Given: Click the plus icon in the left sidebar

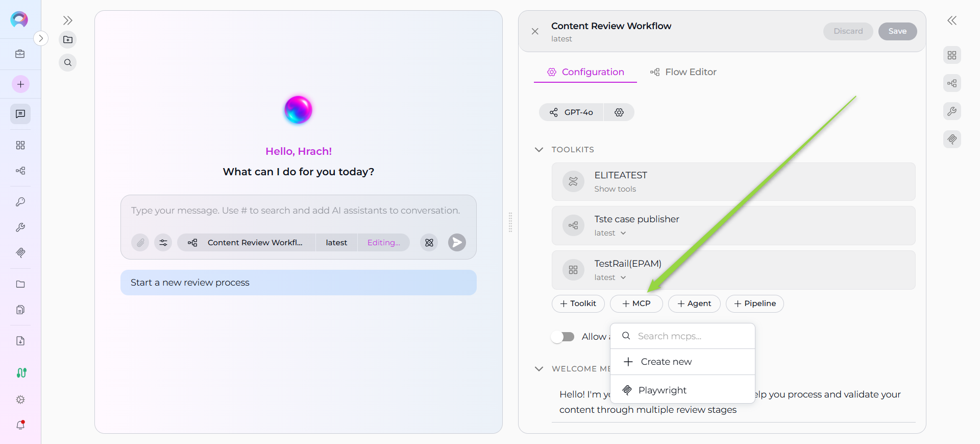Looking at the screenshot, I should (20, 84).
